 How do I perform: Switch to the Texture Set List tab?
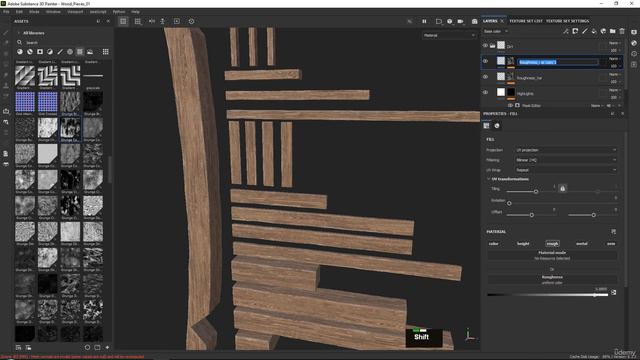526,21
